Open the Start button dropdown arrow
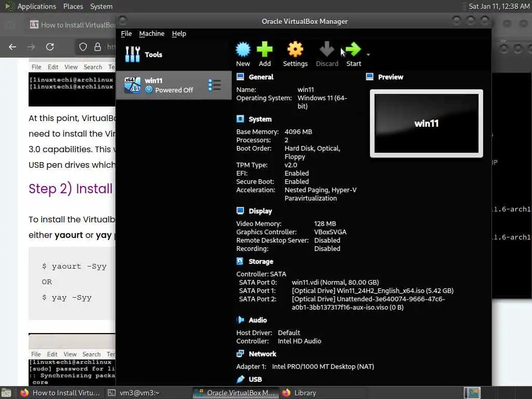This screenshot has width=532, height=399. 368,55
